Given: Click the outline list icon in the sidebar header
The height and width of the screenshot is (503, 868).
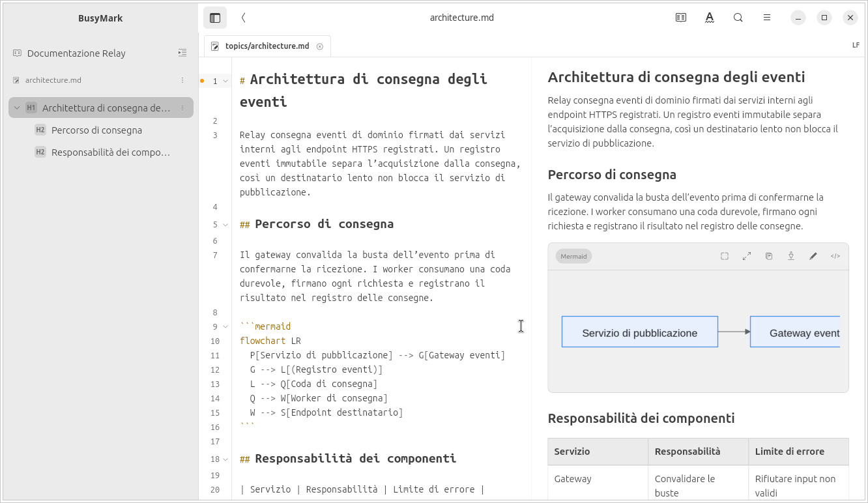Looking at the screenshot, I should (x=182, y=53).
